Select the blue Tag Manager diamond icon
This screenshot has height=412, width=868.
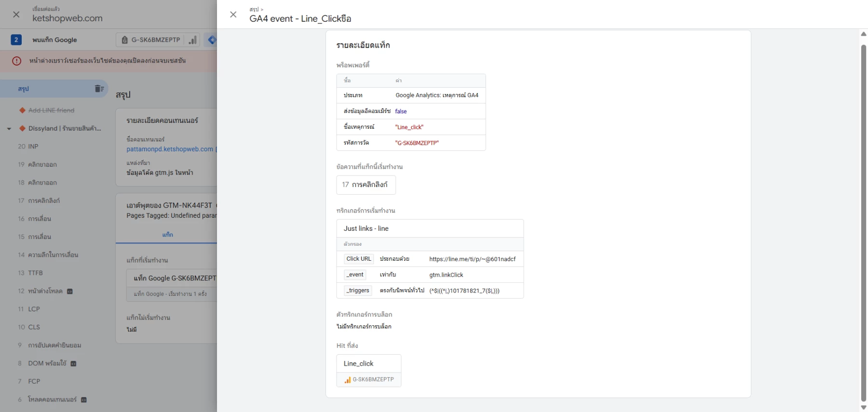[212, 40]
